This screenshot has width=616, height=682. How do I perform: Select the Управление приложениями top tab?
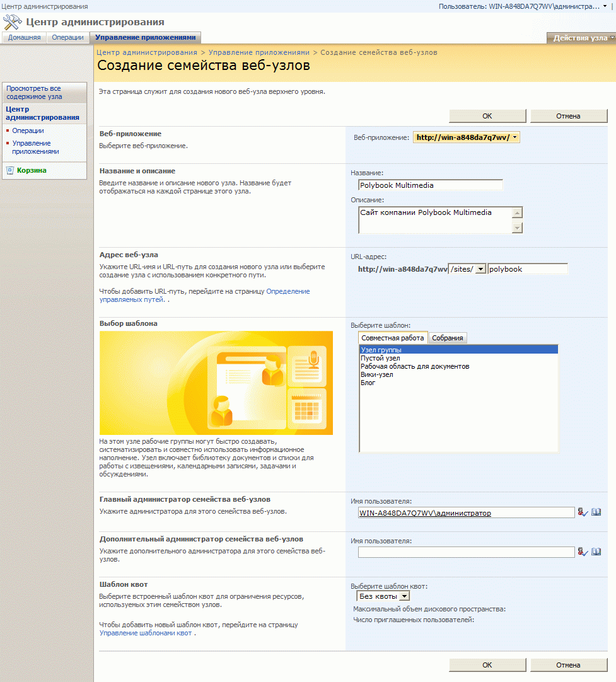pos(145,37)
